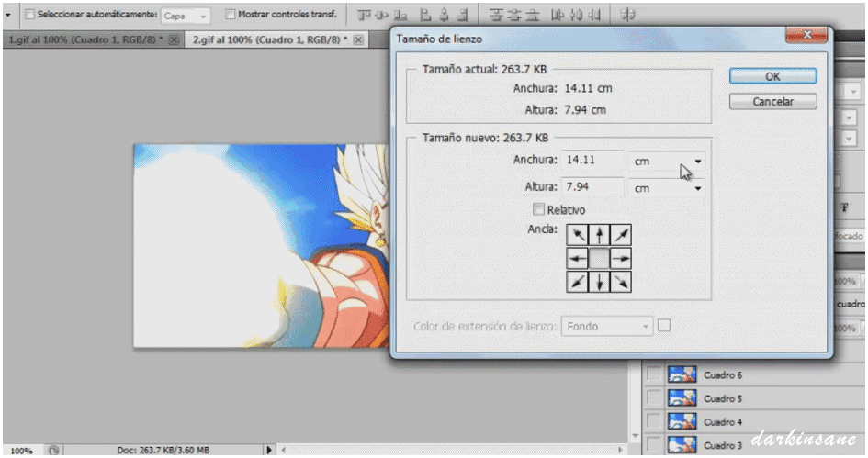The image size is (868, 458).
Task: Open the Capa auto-select dropdown
Action: click(186, 16)
